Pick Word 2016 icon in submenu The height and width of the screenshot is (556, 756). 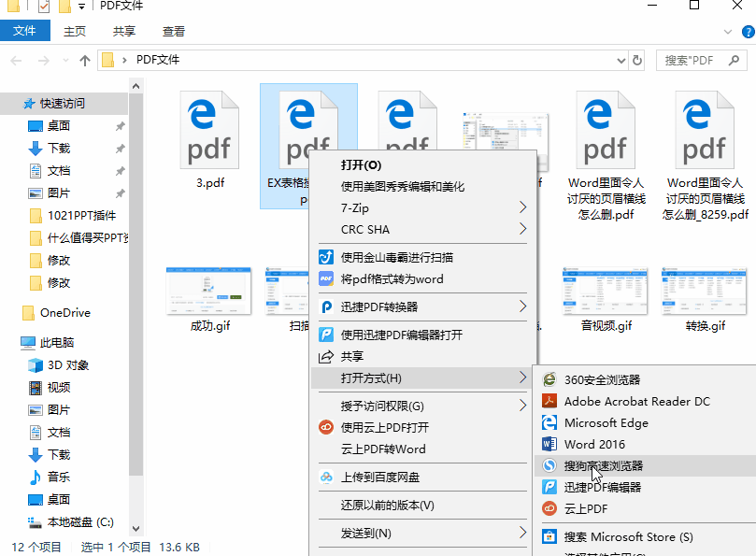click(549, 444)
